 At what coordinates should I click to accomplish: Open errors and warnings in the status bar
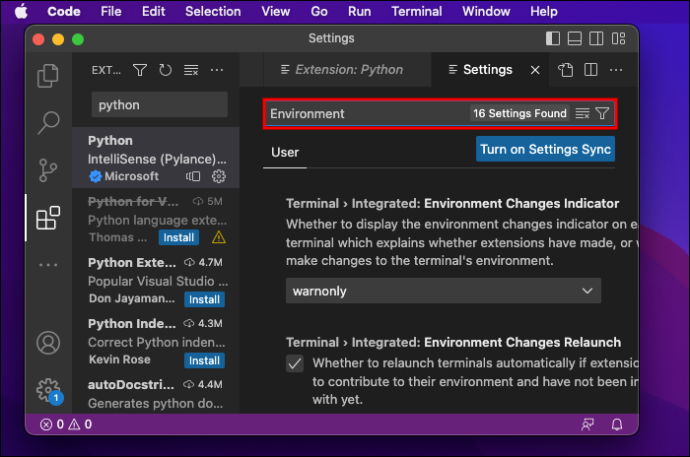click(x=66, y=424)
